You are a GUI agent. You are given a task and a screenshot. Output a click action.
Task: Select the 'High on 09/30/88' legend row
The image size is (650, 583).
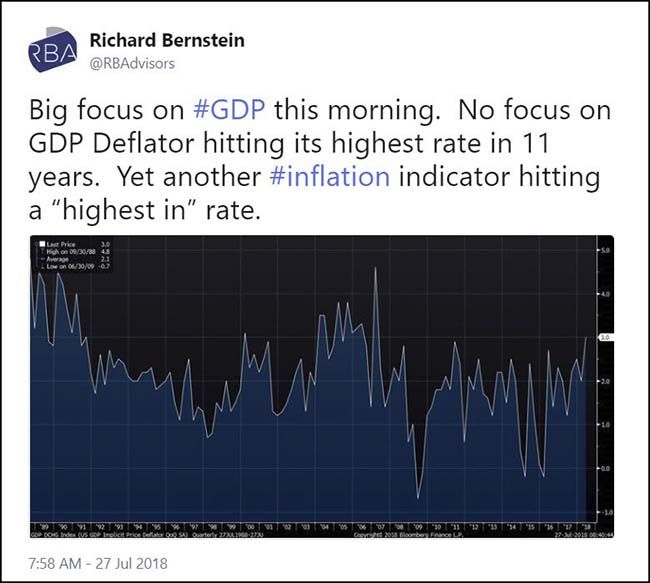coord(68,253)
